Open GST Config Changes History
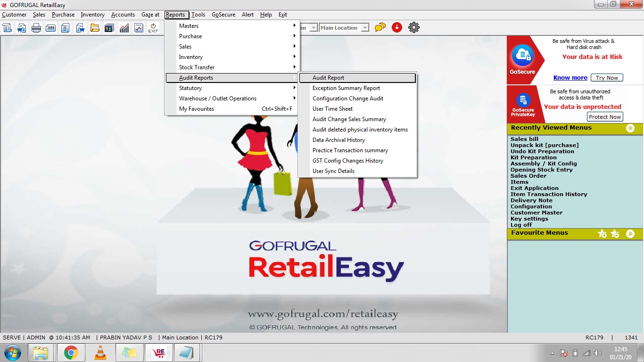The width and height of the screenshot is (644, 362). (357, 161)
